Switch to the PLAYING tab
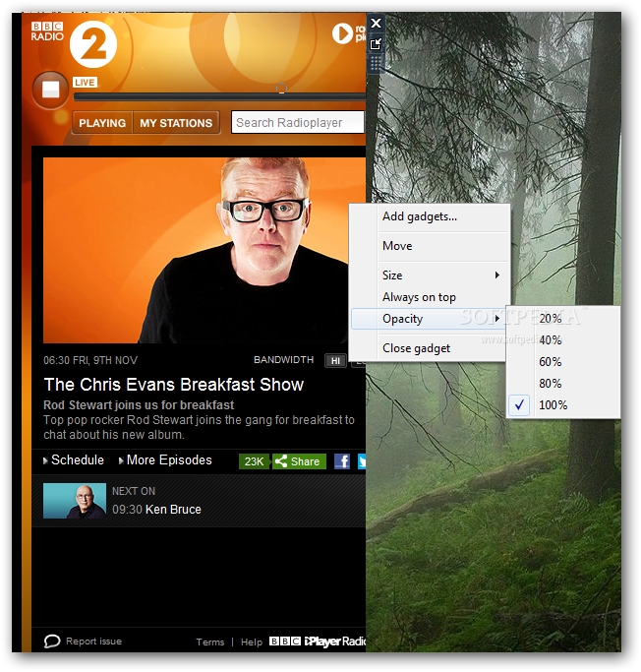 pos(102,123)
